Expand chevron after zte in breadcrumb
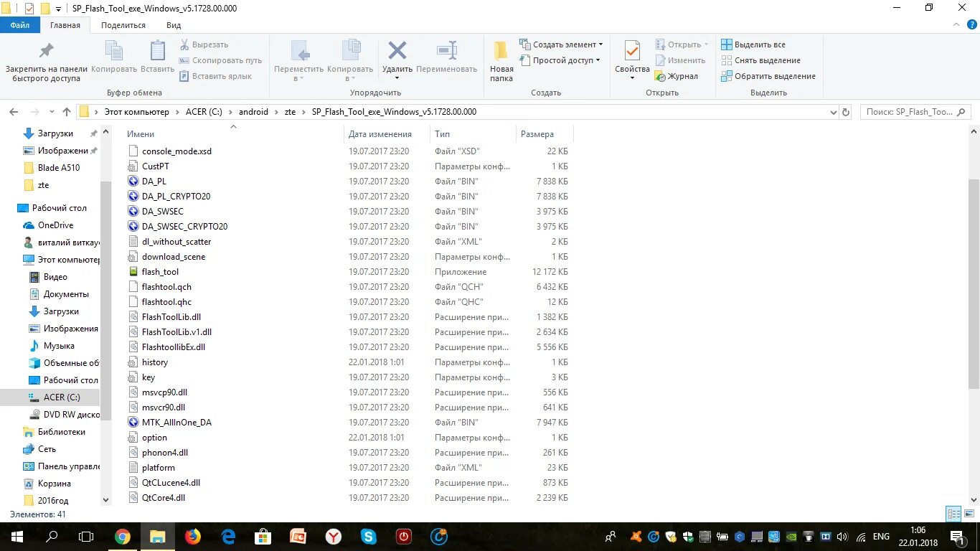Image resolution: width=980 pixels, height=551 pixels. (304, 112)
